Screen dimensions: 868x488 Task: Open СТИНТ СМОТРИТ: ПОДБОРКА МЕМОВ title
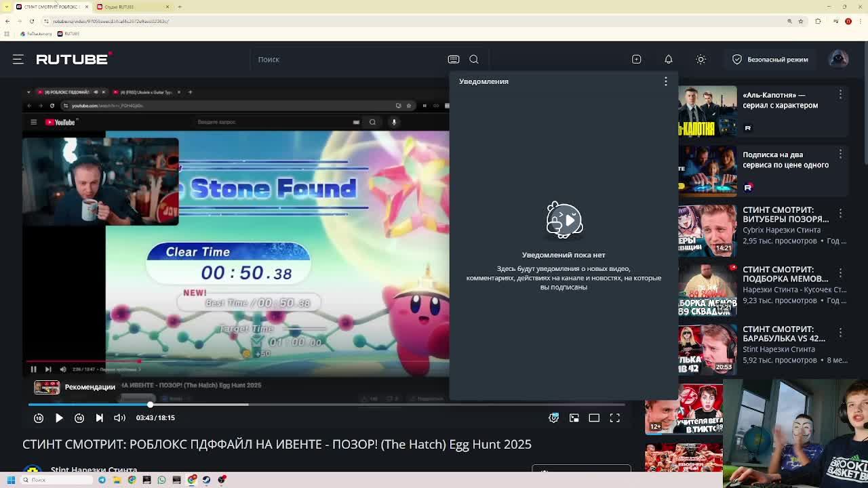click(x=785, y=274)
